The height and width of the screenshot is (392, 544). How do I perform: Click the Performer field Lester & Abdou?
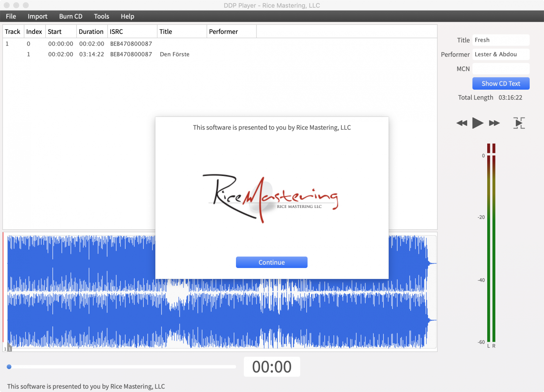pos(500,54)
